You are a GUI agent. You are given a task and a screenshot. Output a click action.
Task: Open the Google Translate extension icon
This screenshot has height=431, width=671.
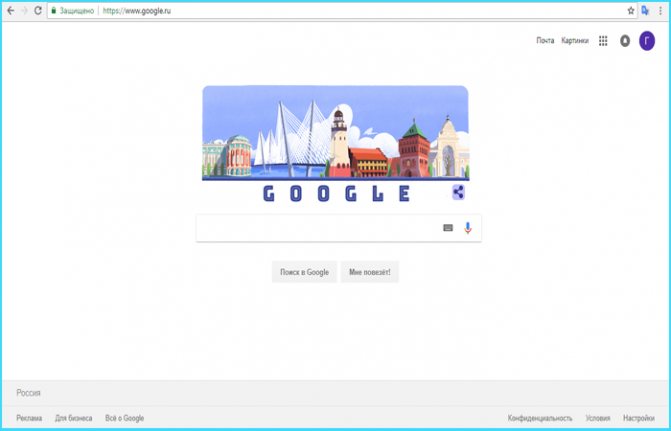pos(645,11)
